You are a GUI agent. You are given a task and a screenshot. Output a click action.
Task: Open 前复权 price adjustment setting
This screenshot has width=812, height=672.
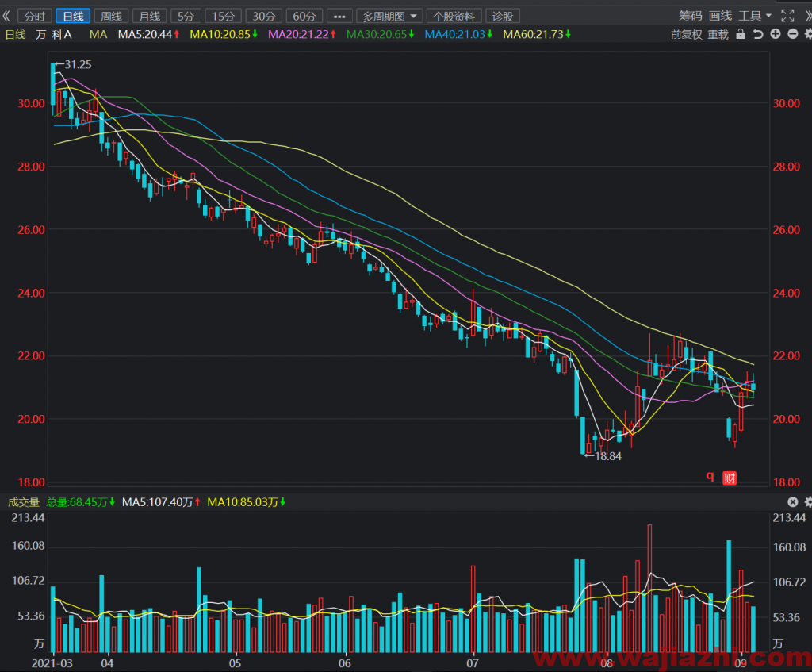[686, 35]
